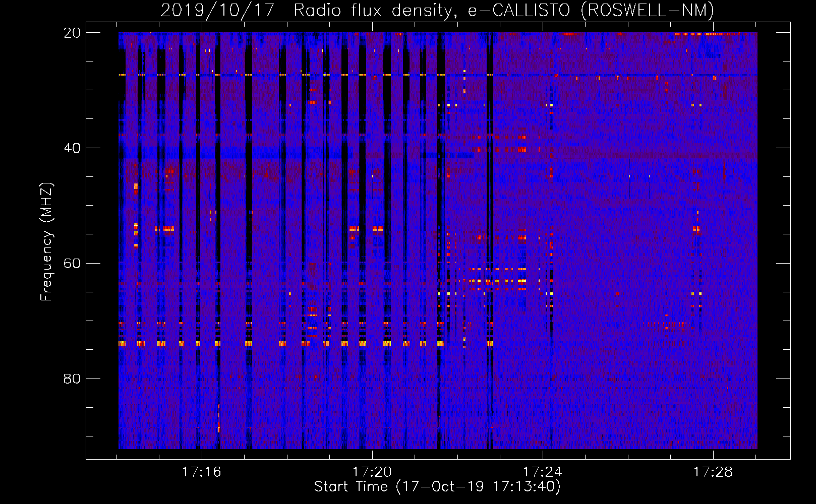Click the time tick label '17:28'

[x=713, y=472]
